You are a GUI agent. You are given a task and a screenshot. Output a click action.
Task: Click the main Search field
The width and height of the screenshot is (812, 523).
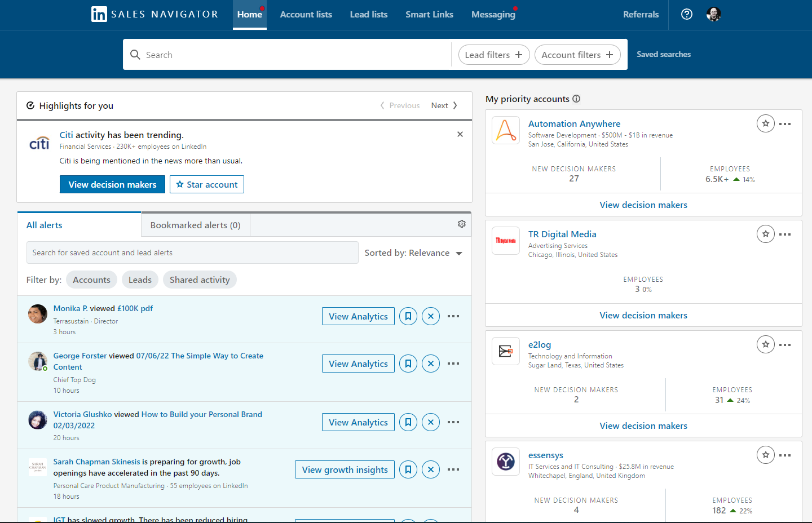[x=287, y=55]
